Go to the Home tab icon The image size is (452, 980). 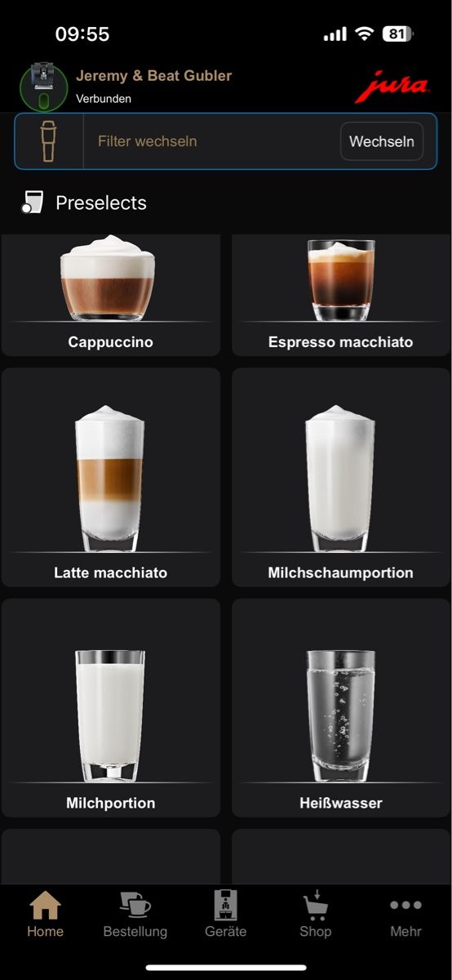[x=45, y=906]
